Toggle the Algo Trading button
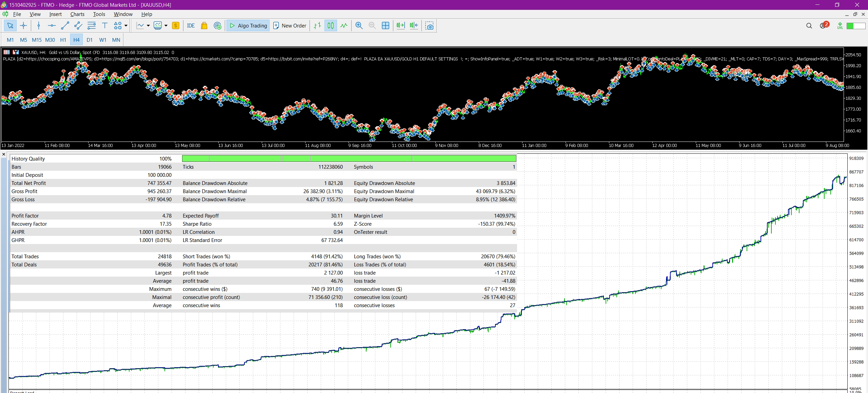 click(248, 25)
